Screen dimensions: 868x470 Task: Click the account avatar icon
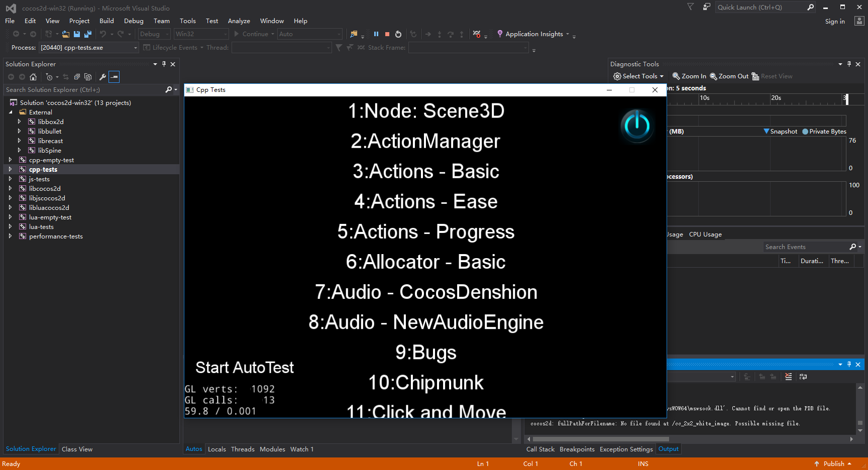tap(859, 21)
